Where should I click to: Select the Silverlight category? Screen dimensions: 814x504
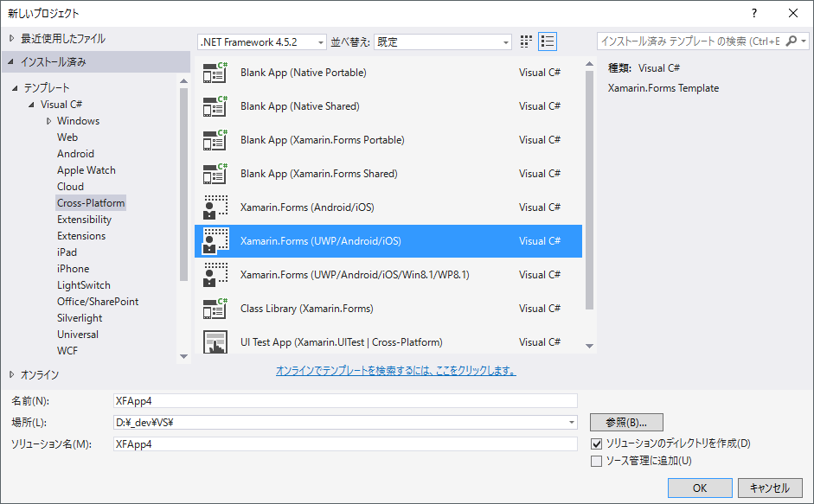(x=80, y=318)
